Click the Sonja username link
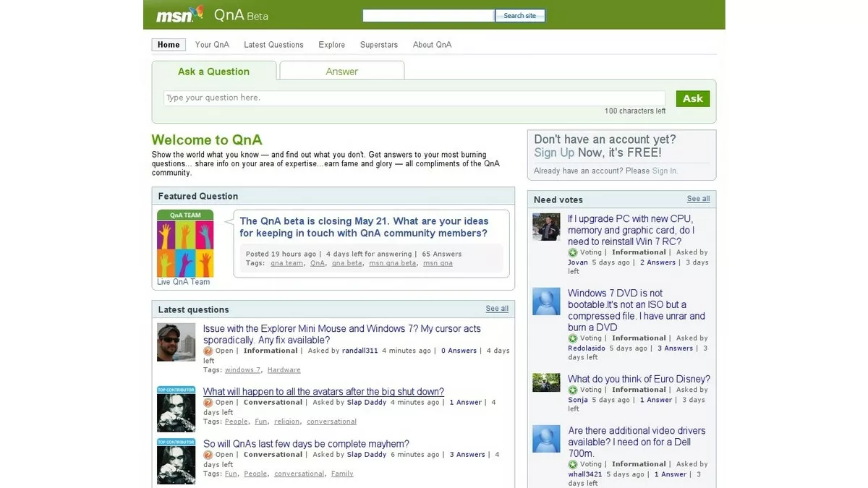 (578, 400)
